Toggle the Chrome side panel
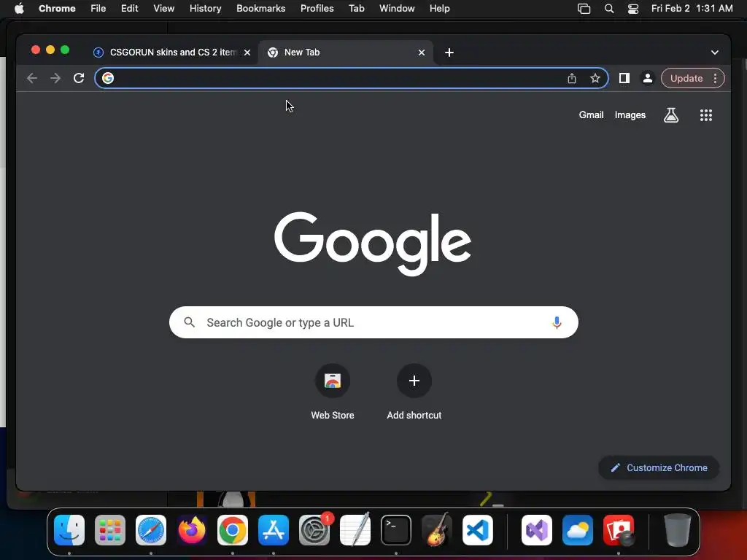747x560 pixels. [624, 78]
